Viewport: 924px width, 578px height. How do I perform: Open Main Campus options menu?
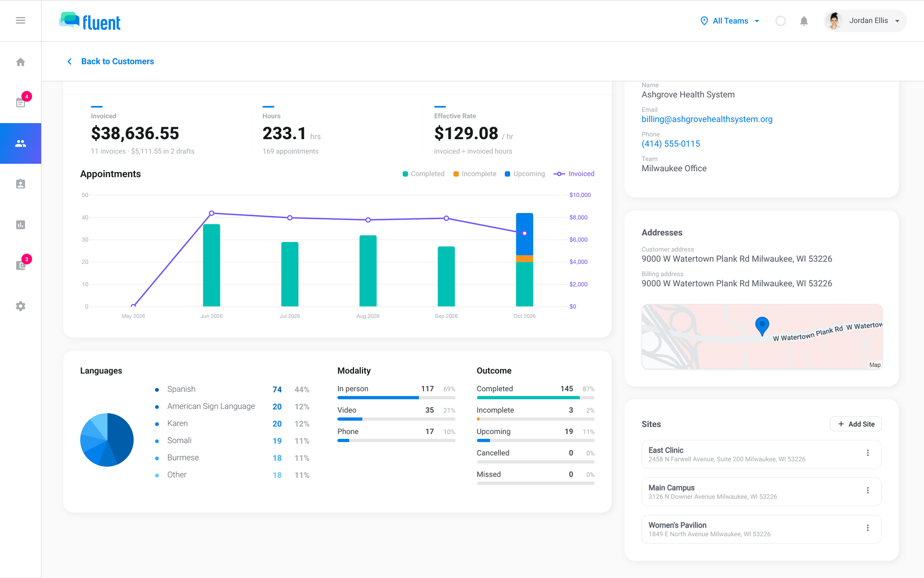click(x=868, y=490)
